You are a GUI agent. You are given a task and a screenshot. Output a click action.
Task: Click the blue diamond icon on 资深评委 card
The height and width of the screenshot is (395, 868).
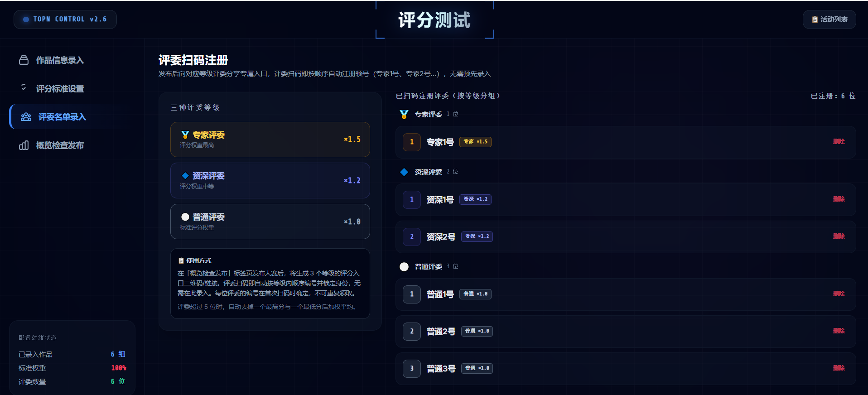[x=185, y=176]
